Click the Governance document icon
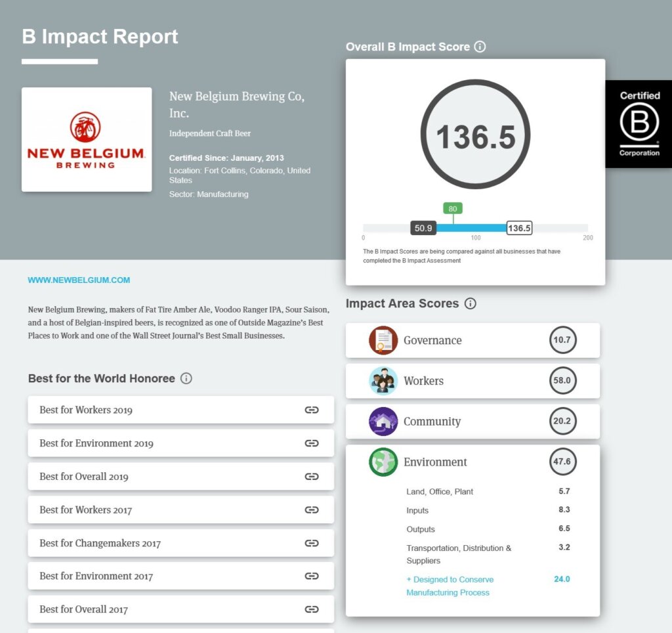Screen dimensions: 672x633 click(383, 340)
